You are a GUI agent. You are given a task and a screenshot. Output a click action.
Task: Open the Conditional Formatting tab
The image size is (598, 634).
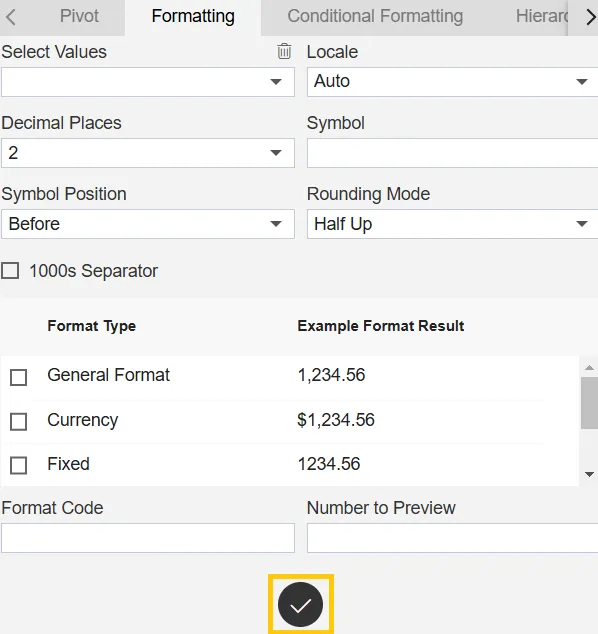coord(375,17)
